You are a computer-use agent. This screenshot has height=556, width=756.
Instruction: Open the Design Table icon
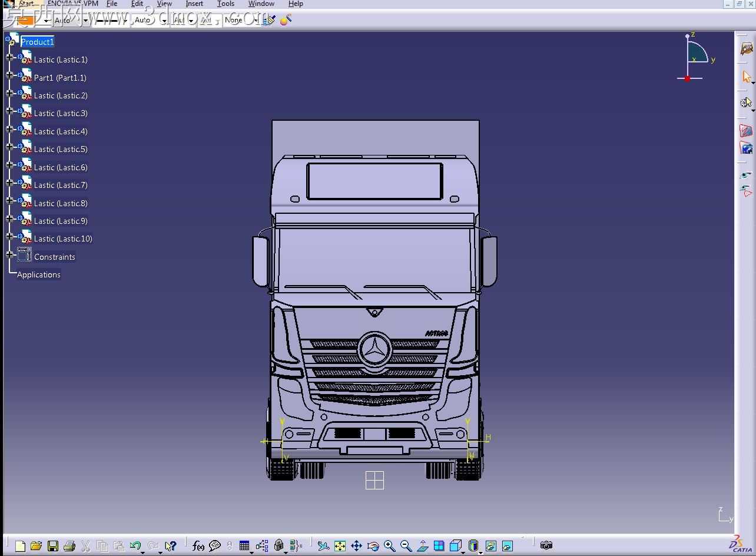(x=244, y=546)
